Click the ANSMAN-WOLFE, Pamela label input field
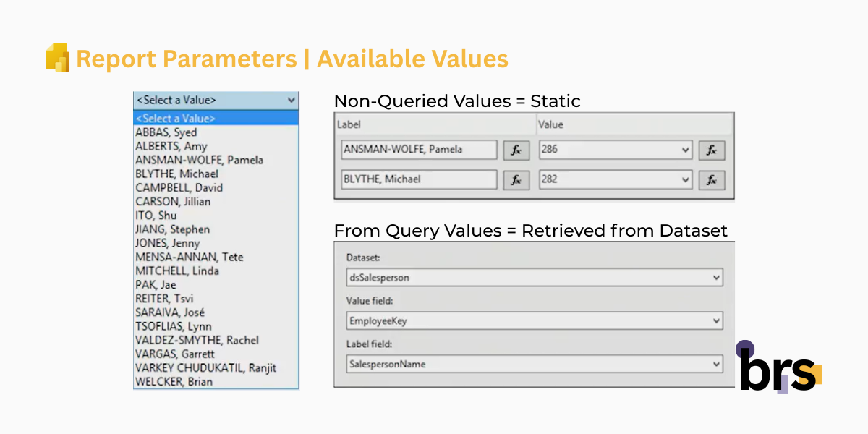 418,150
